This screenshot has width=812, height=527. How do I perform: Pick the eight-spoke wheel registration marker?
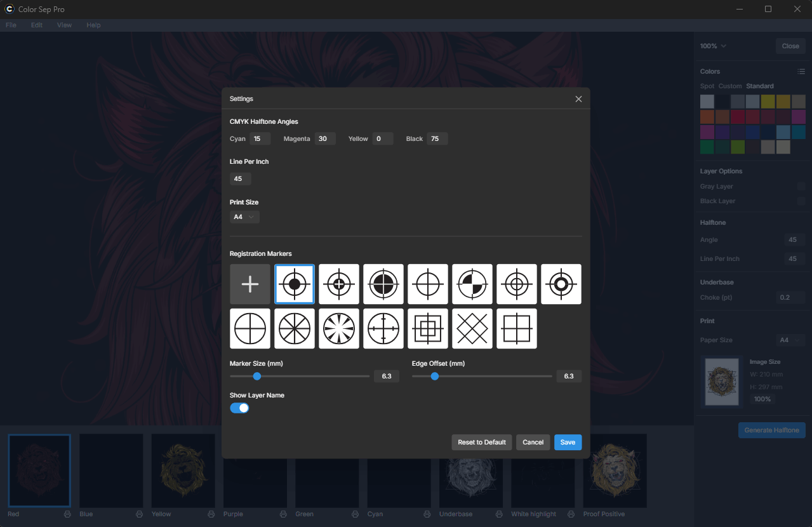click(x=295, y=329)
